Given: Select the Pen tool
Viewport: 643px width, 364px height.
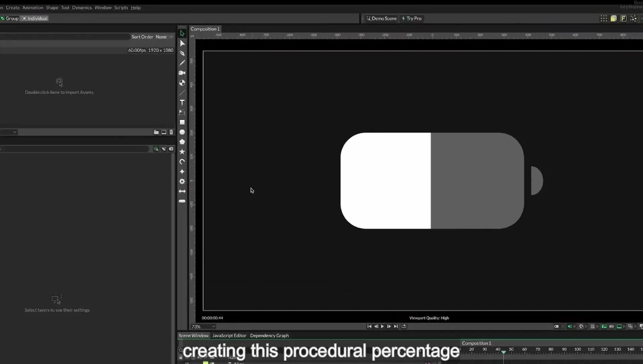Looking at the screenshot, I should (182, 53).
